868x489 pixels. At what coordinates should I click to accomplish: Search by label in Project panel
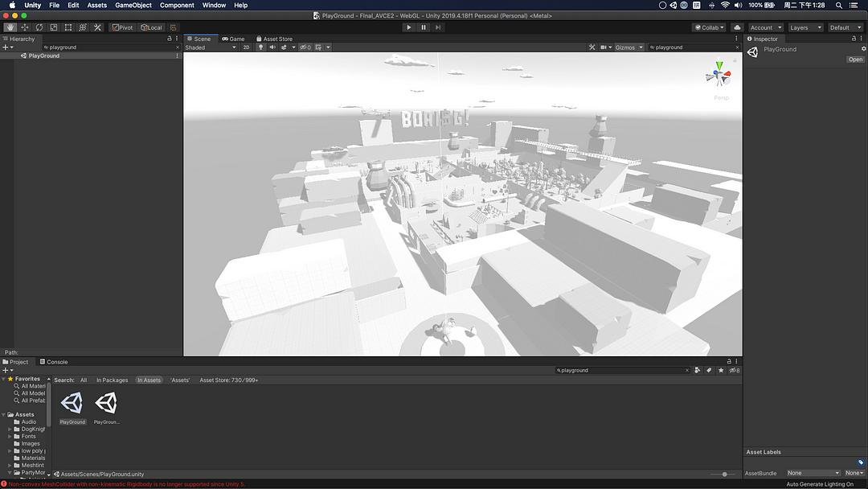[x=709, y=370]
